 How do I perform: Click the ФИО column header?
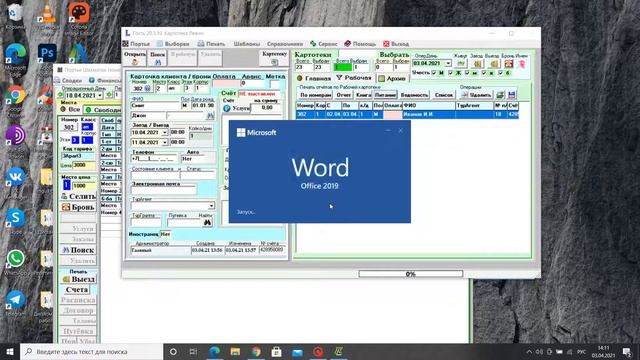(x=429, y=106)
